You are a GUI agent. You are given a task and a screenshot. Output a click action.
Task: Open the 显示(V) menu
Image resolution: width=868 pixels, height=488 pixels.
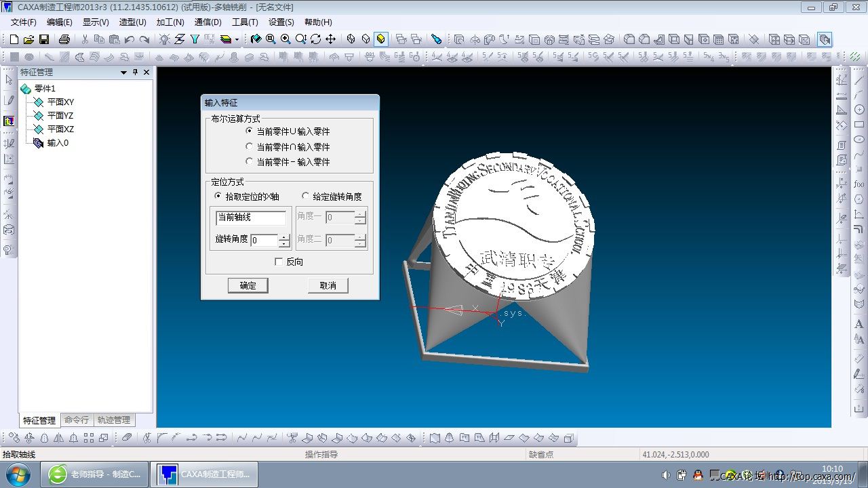[x=96, y=22]
